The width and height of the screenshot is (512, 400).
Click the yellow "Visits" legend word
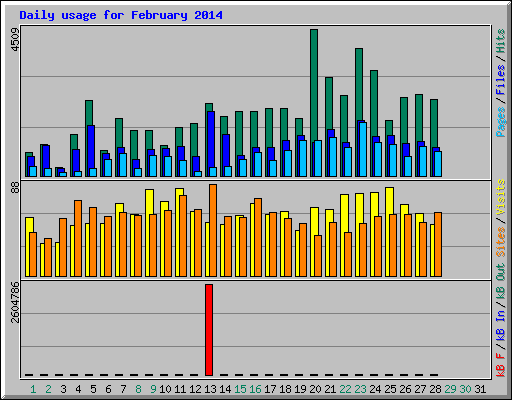point(501,197)
